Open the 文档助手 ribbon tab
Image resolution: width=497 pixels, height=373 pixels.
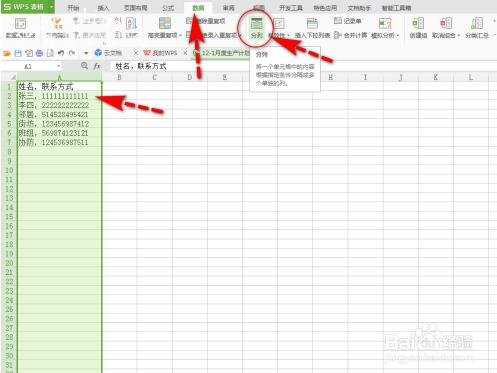(359, 8)
